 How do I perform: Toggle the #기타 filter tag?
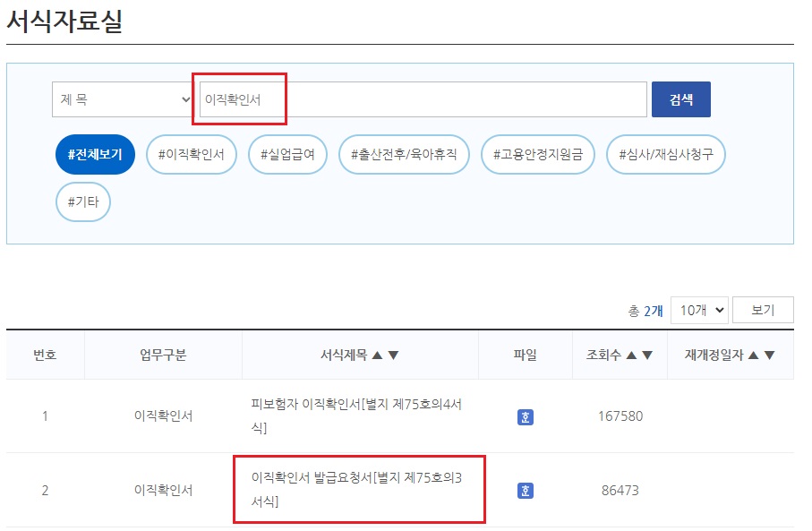click(x=82, y=201)
